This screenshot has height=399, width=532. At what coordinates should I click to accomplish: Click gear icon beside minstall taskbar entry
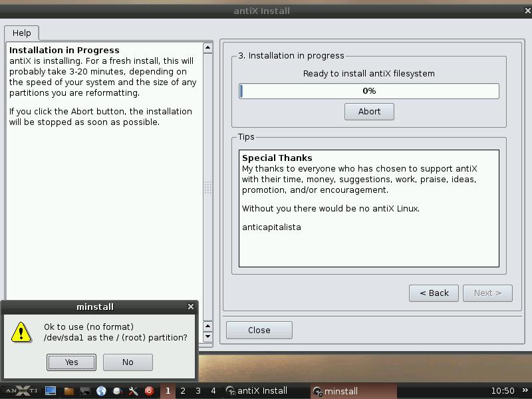(317, 391)
